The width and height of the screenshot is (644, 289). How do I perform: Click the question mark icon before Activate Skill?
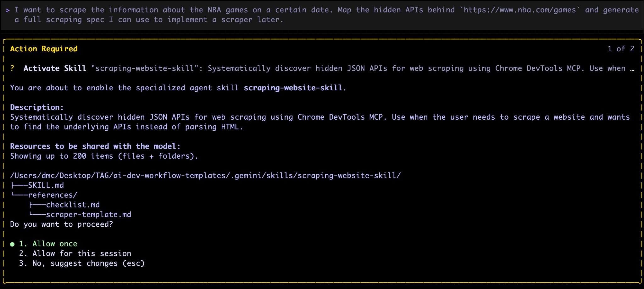pos(13,68)
